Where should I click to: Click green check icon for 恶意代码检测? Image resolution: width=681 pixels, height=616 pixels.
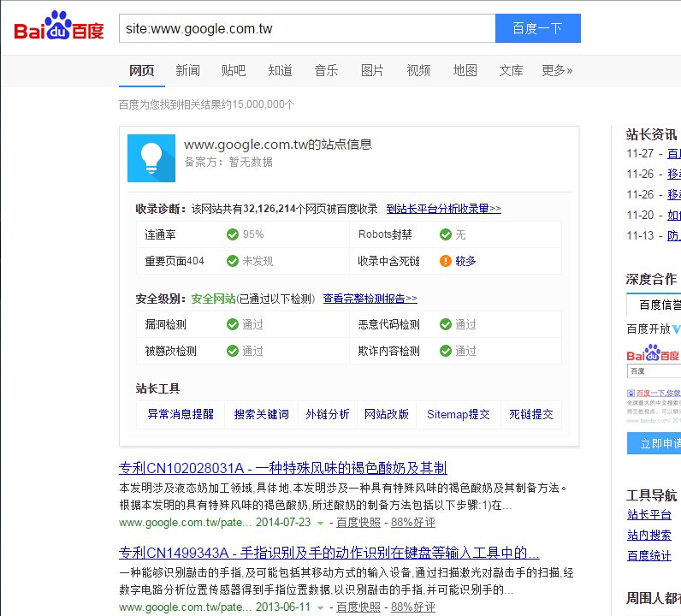(x=445, y=324)
